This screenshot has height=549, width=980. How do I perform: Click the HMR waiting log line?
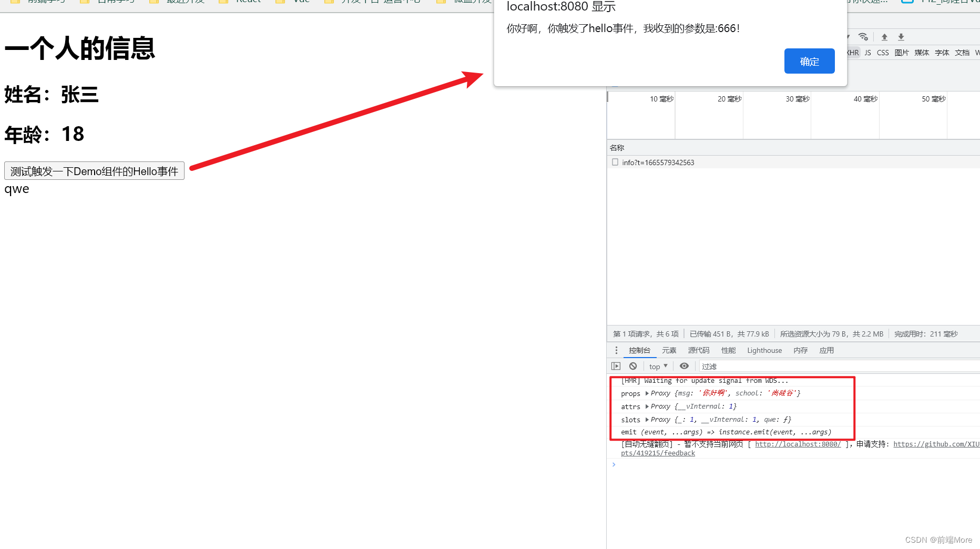(705, 381)
